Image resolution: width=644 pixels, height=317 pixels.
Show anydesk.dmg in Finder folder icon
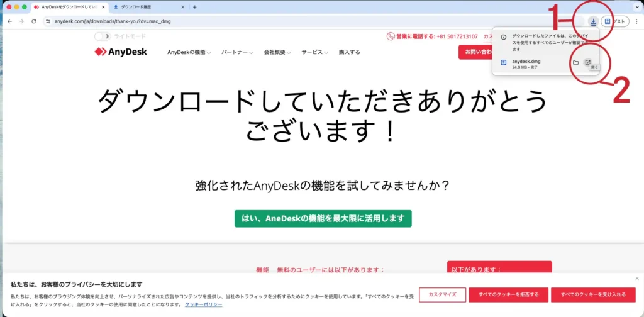(575, 62)
